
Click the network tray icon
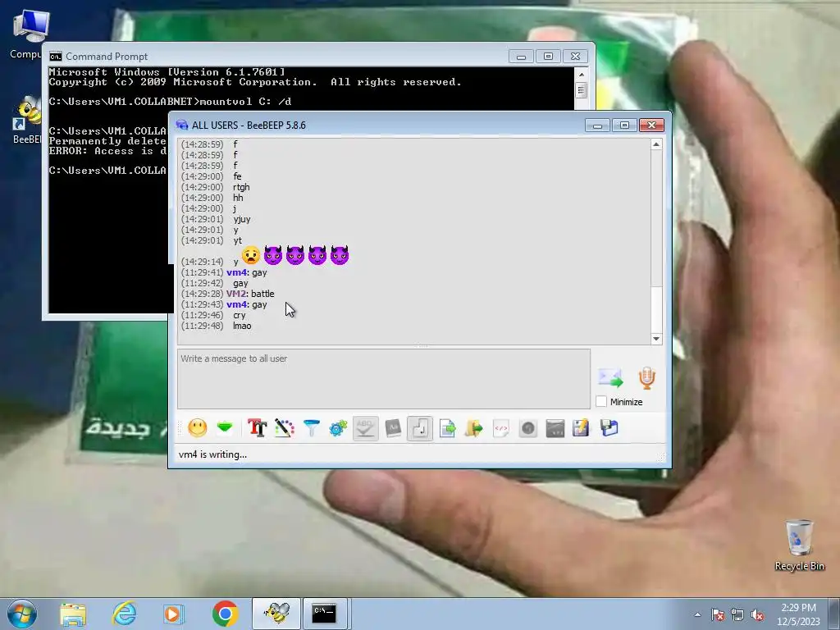(x=737, y=614)
